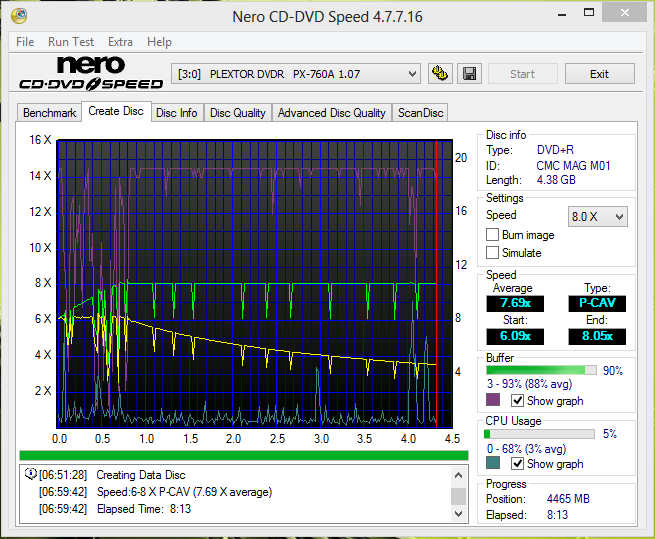Open the Run Test menu
Image resolution: width=655 pixels, height=539 pixels.
coord(71,42)
